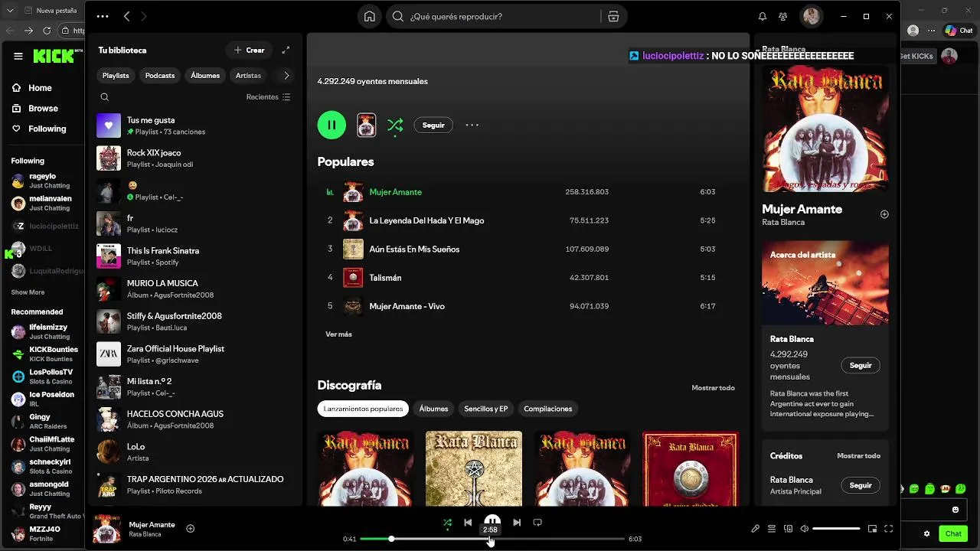
Task: Open Friend Activity icon
Action: coord(782,16)
